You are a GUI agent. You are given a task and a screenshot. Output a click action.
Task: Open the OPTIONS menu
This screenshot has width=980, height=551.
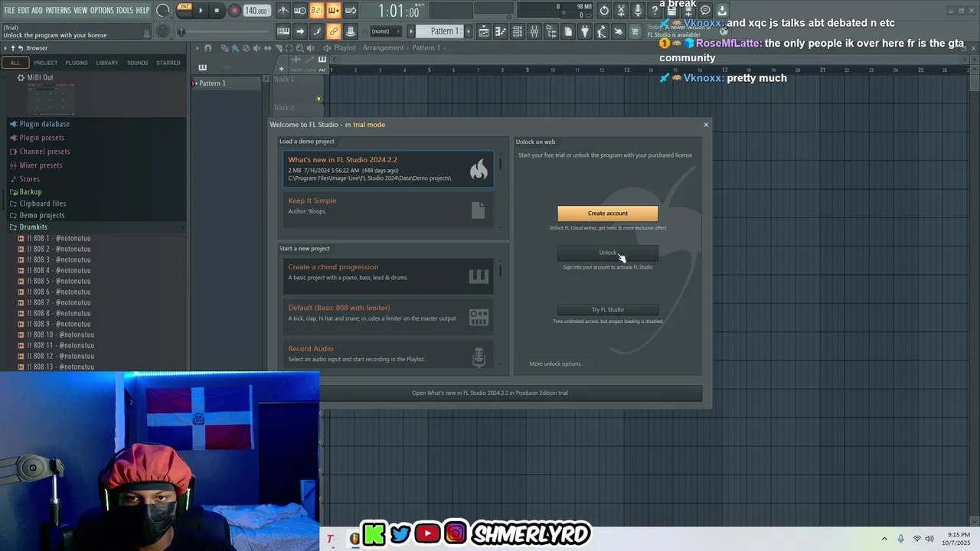102,10
